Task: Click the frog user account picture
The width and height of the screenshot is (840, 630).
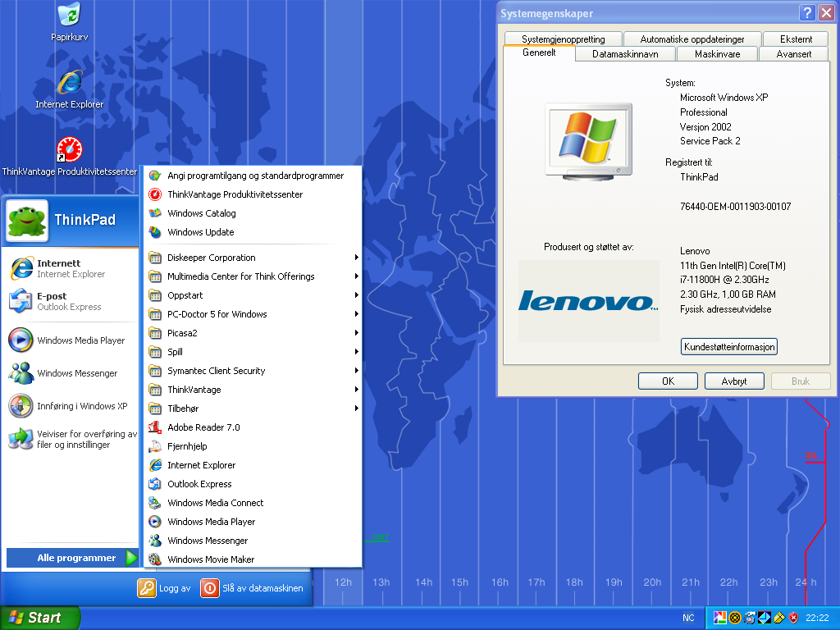Action: [27, 220]
